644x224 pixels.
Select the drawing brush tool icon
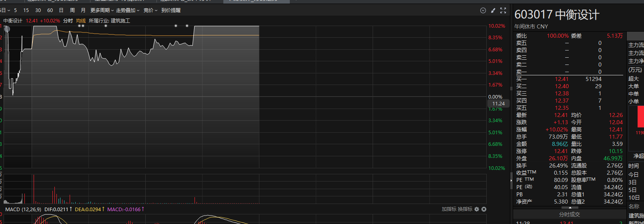(x=493, y=10)
